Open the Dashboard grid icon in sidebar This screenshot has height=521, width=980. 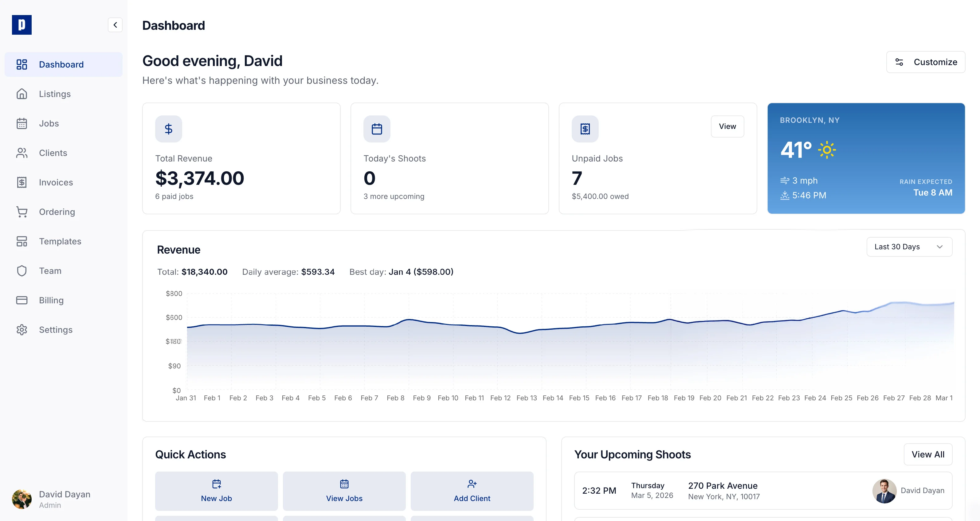22,64
